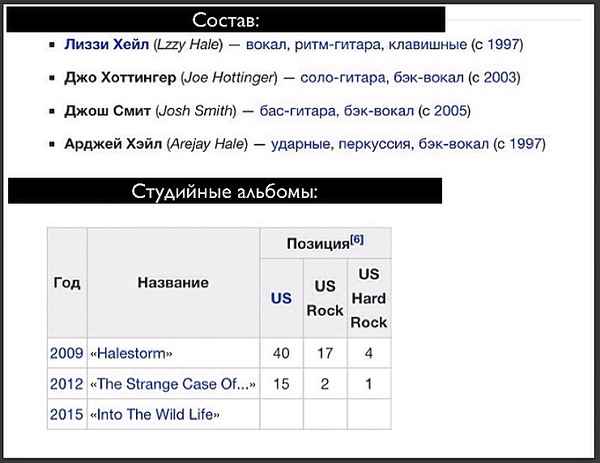Click the 2012 year link in table

tap(66, 384)
